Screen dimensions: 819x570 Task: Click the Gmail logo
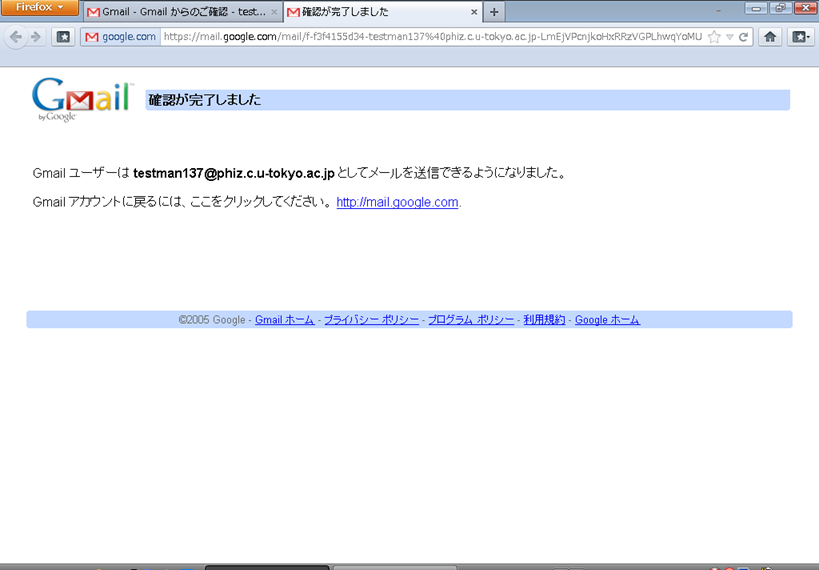pyautogui.click(x=83, y=100)
